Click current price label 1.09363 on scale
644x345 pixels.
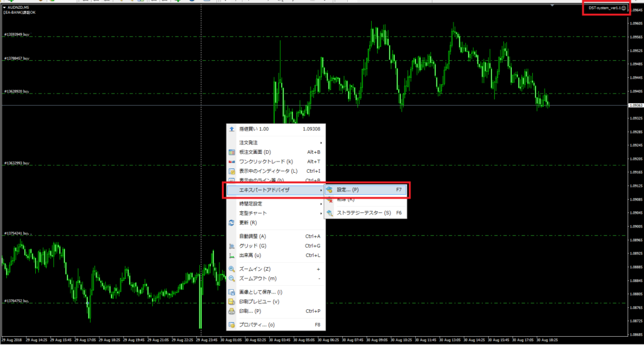tap(636, 106)
